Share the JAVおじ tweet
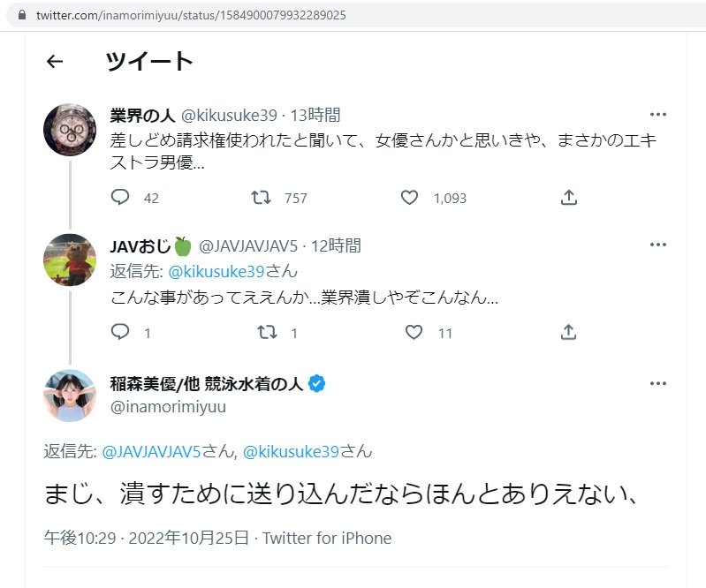 pyautogui.click(x=569, y=333)
